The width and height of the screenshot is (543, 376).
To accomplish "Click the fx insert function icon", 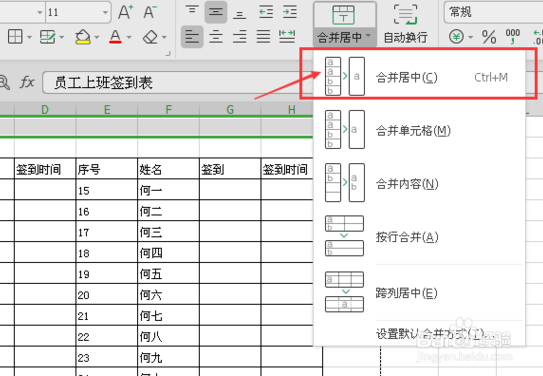I will tap(27, 82).
